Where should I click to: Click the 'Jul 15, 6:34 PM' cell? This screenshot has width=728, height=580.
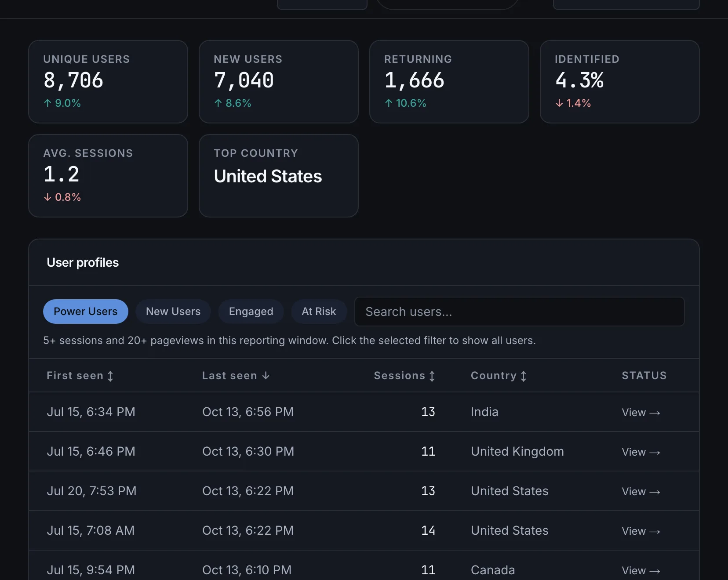coord(91,412)
